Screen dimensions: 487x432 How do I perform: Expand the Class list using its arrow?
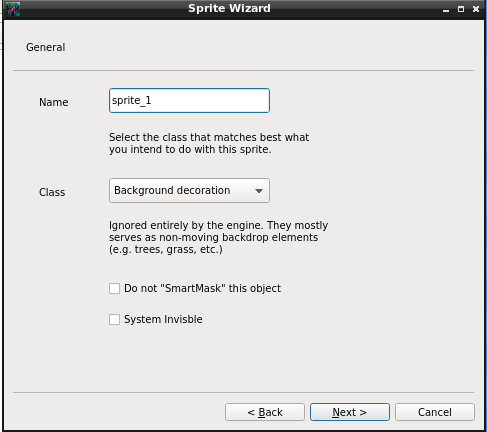(x=259, y=191)
